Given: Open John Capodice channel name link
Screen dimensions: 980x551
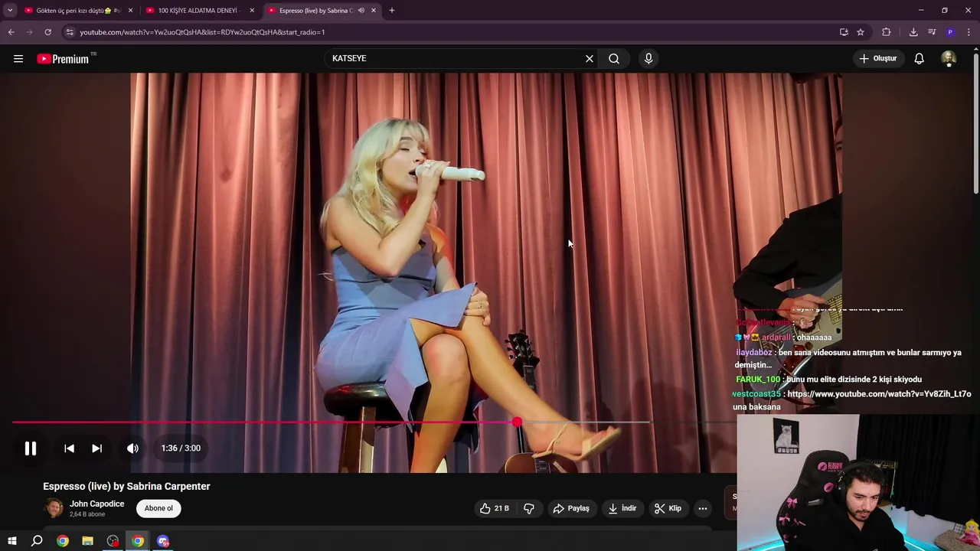Looking at the screenshot, I should click(96, 504).
